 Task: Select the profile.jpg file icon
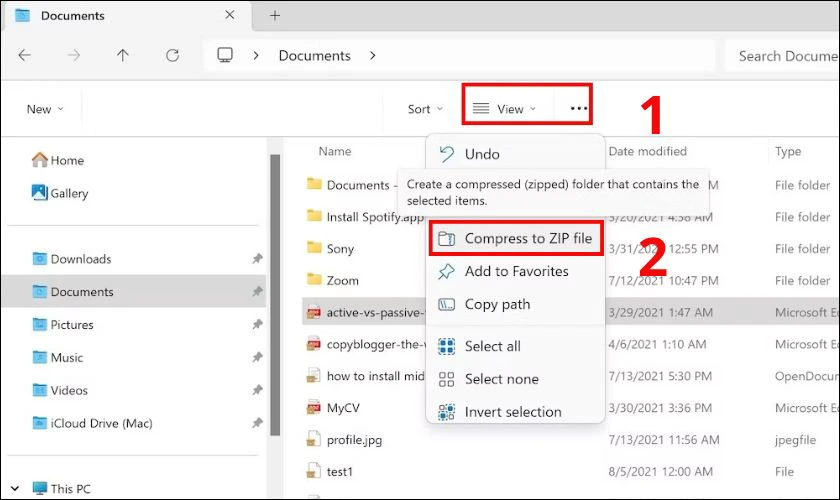[313, 439]
